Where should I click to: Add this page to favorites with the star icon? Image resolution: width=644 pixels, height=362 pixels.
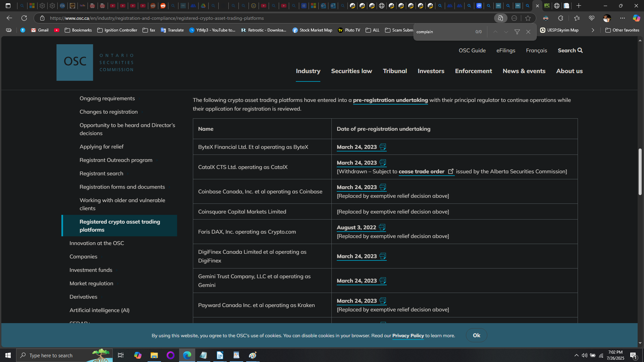pyautogui.click(x=528, y=18)
